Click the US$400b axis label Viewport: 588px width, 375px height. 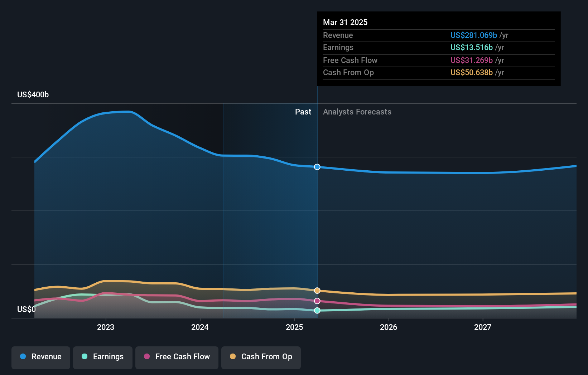33,95
